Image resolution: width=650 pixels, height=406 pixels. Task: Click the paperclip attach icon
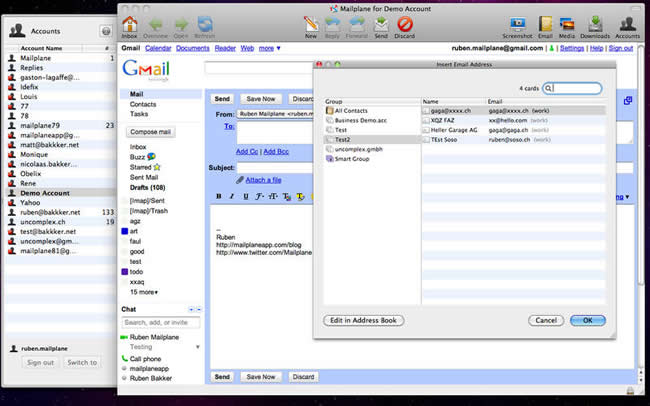240,180
